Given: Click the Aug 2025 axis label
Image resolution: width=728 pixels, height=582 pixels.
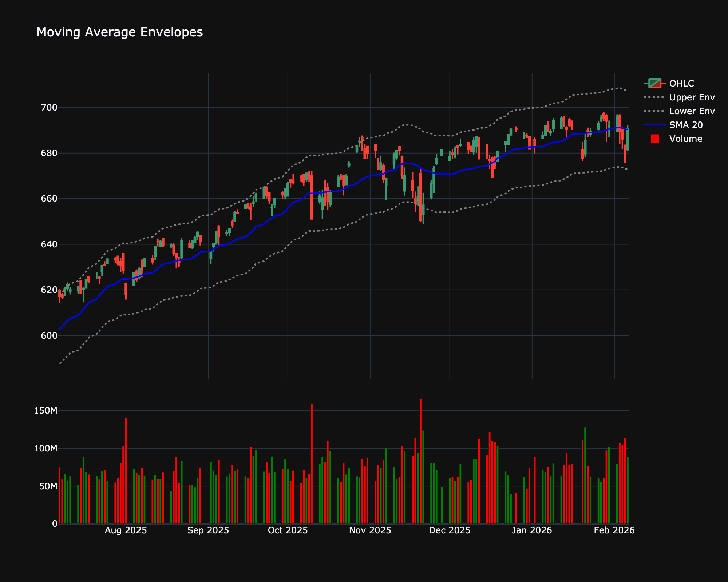Looking at the screenshot, I should [x=125, y=530].
